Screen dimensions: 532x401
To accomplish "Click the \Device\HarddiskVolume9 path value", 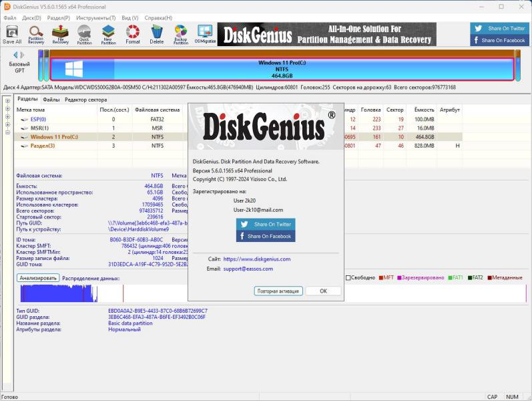I will (138, 229).
